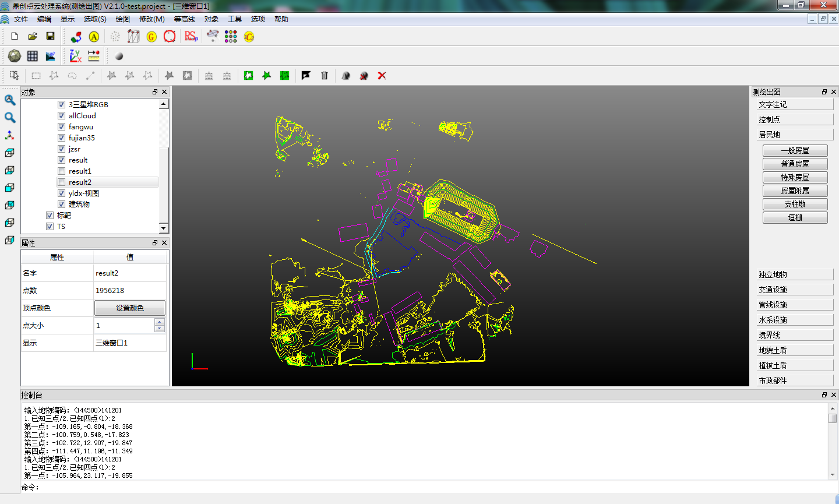The height and width of the screenshot is (504, 839).
Task: Click the colored dots grid icon
Action: click(x=231, y=37)
